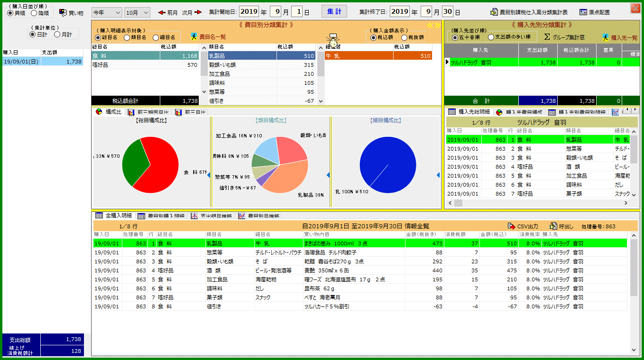Image resolution: width=644 pixels, height=360 pixels.
Task: Click the start date year field 2019
Action: (x=248, y=12)
